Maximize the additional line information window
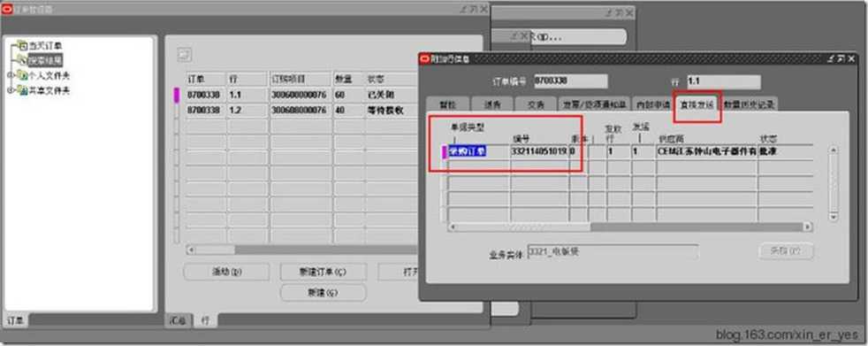 click(841, 58)
